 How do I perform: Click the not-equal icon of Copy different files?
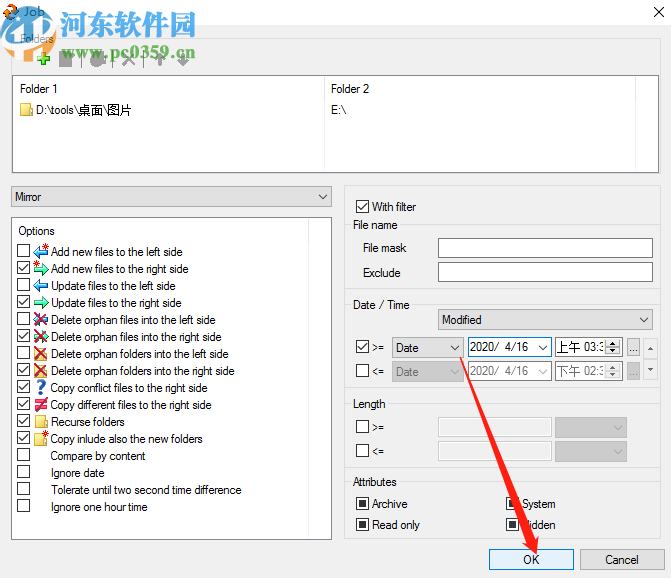click(x=41, y=404)
